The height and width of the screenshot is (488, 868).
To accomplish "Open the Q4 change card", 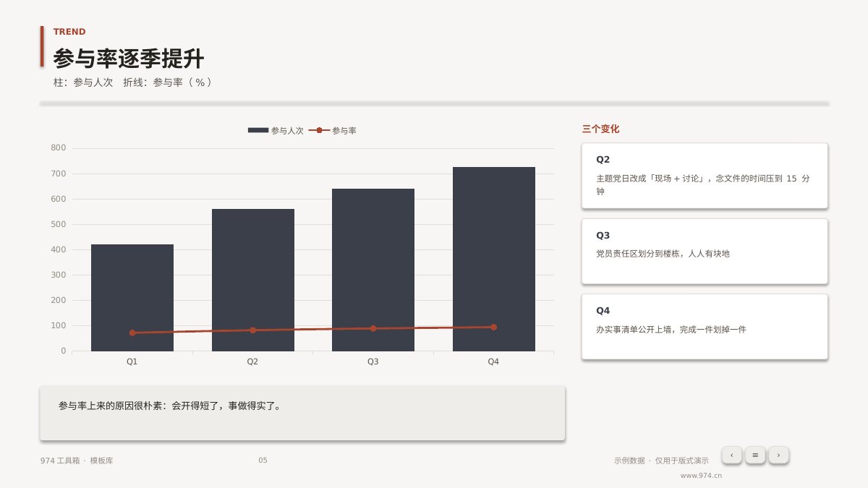I will click(705, 326).
